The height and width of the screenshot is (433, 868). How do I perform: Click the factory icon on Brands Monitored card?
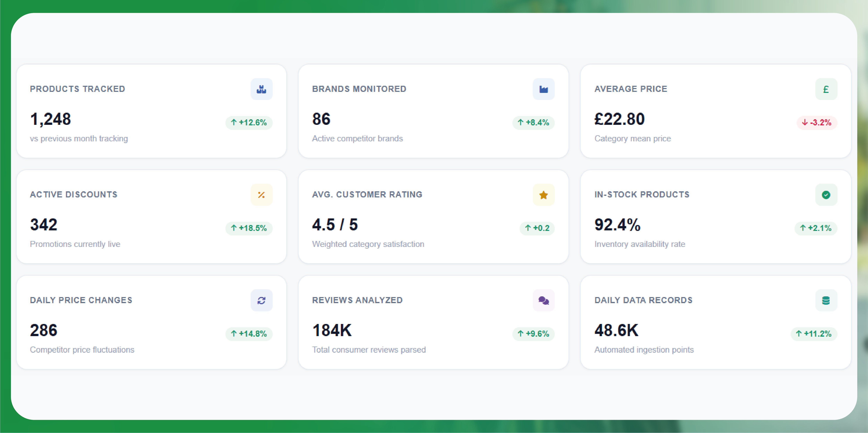click(543, 89)
